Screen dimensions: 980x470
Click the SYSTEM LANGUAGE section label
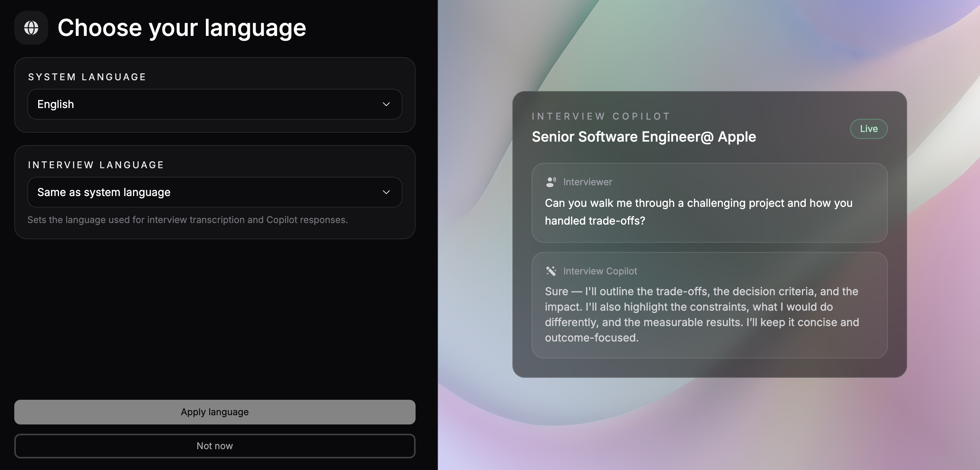pos(87,76)
